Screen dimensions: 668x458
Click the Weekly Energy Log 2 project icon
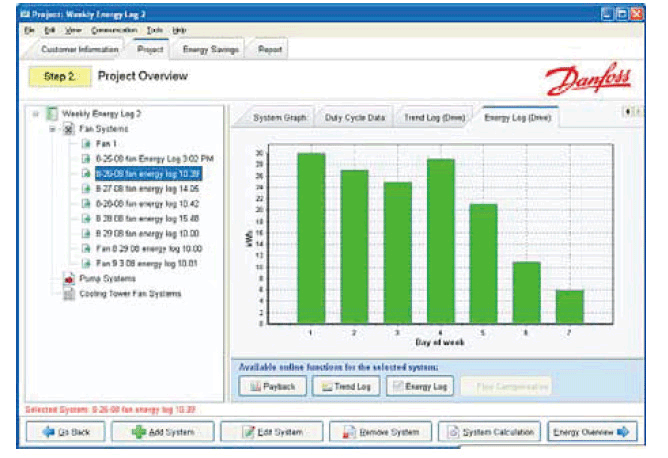point(52,114)
